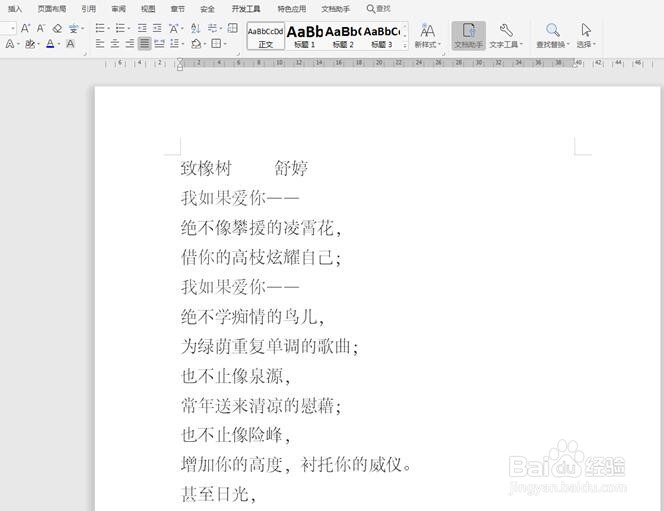The image size is (664, 511).
Task: Click the increase font size icon
Action: (25, 28)
